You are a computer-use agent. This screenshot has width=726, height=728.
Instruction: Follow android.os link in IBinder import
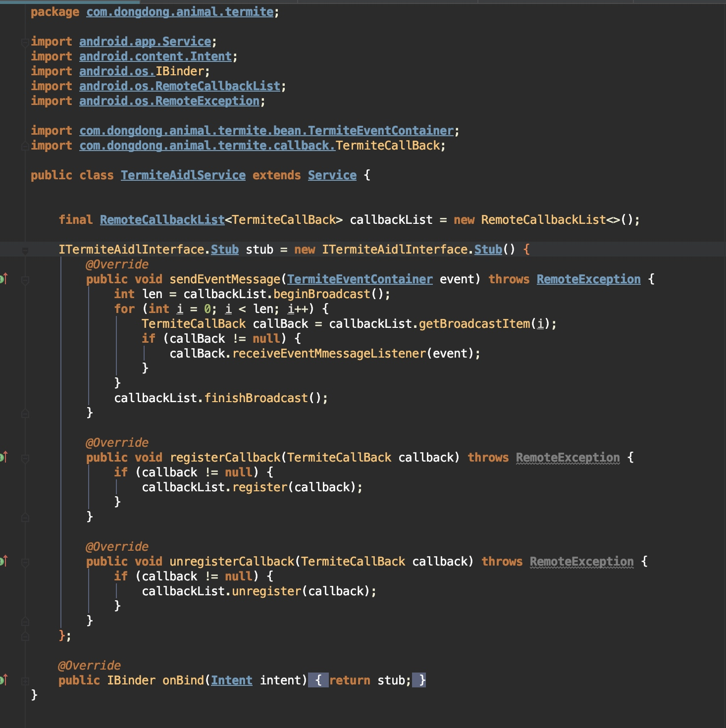[x=117, y=71]
